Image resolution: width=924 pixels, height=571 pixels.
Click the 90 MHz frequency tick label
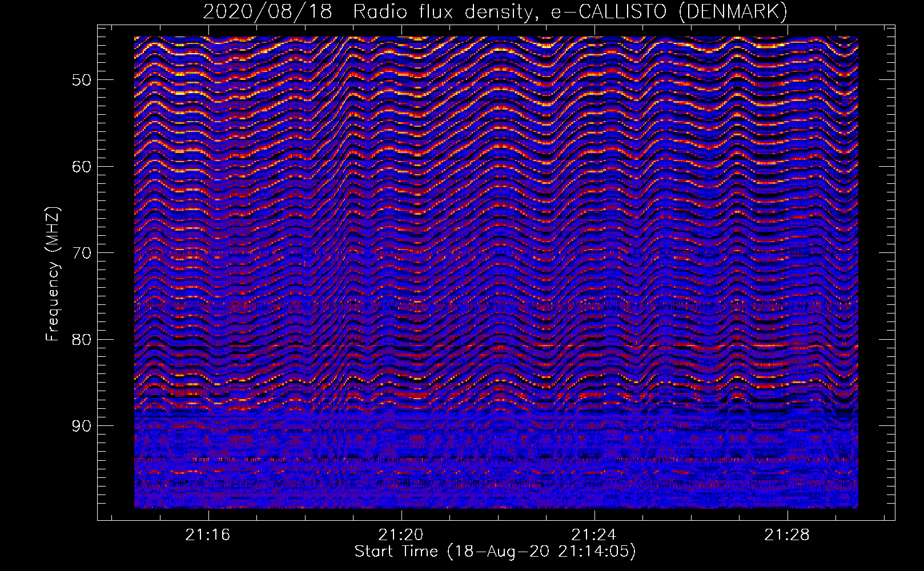[x=82, y=425]
